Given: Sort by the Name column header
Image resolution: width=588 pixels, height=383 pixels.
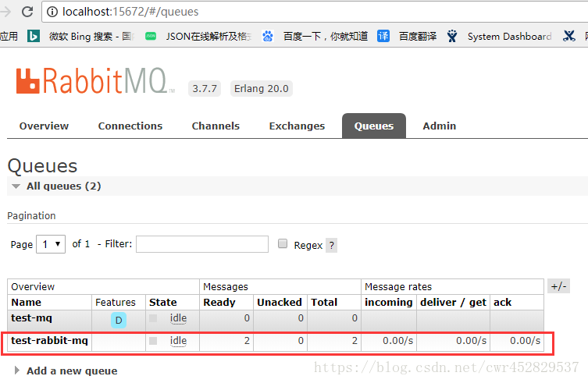Looking at the screenshot, I should click(x=27, y=302).
